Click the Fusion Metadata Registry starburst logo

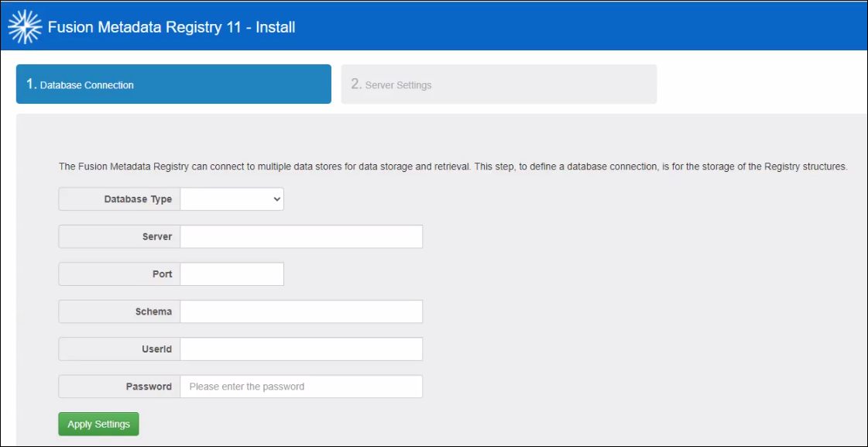point(24,27)
